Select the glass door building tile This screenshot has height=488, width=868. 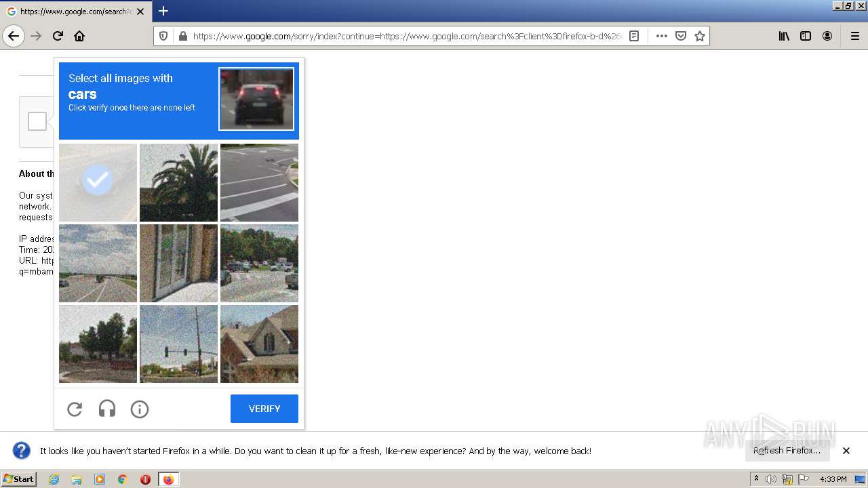178,263
